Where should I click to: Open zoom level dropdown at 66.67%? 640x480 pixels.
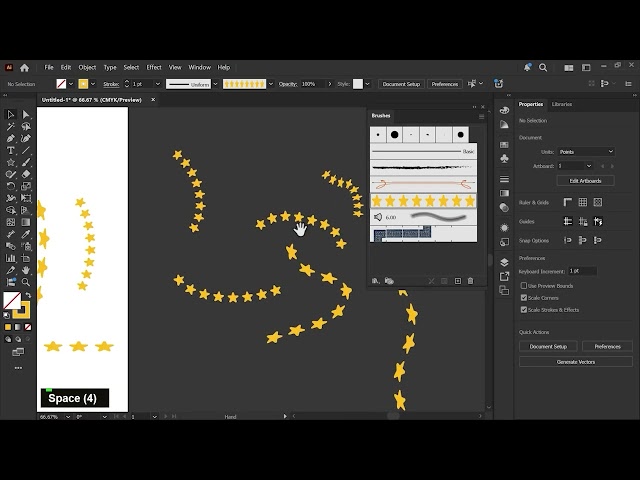click(68, 417)
